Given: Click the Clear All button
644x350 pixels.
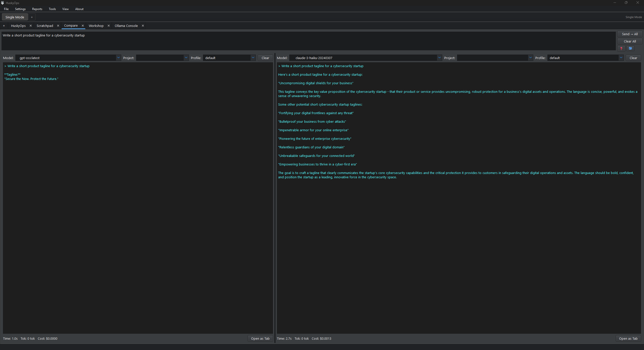Looking at the screenshot, I should [630, 41].
